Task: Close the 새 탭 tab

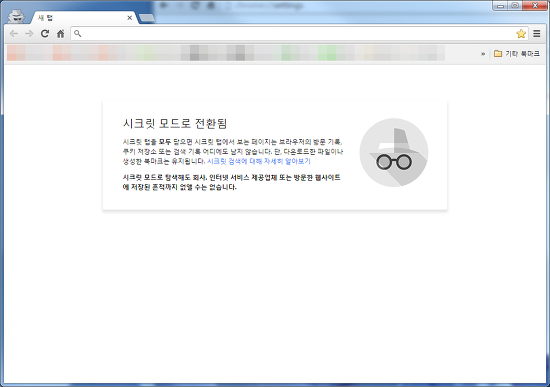Action: (x=129, y=18)
